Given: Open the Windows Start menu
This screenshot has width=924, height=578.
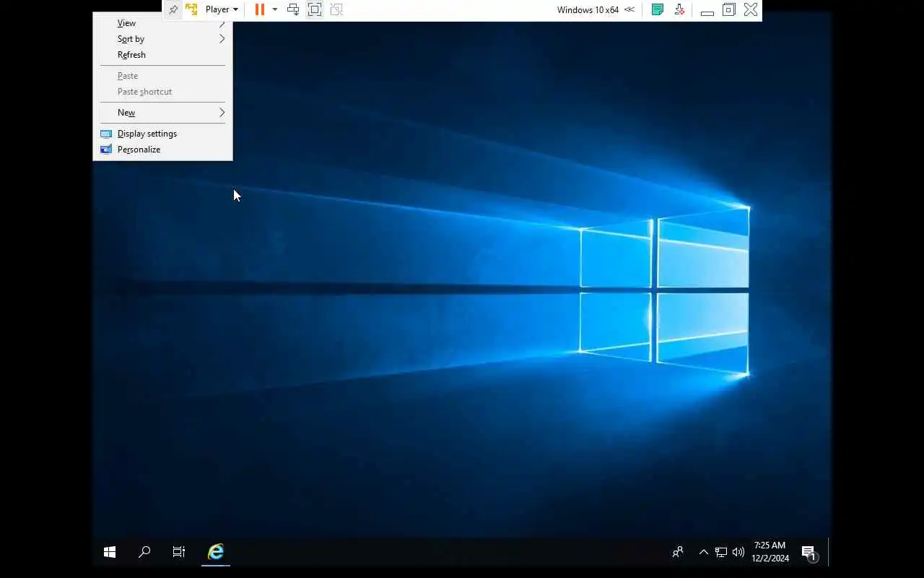Looking at the screenshot, I should 110,552.
